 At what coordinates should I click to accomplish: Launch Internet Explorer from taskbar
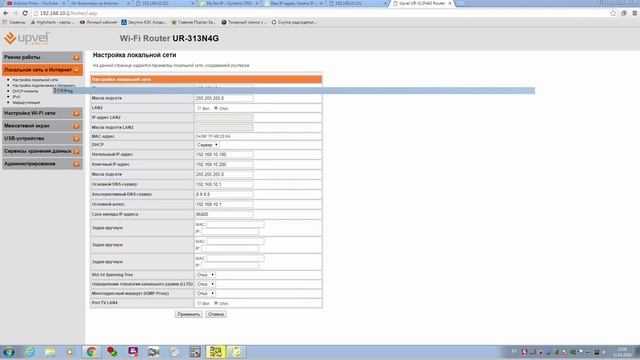click(30, 352)
